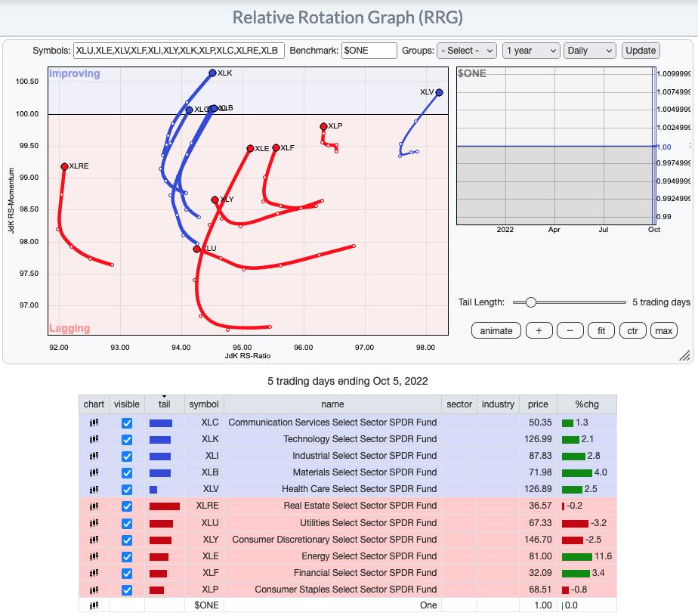698x616 pixels.
Task: Open the Groups Select dropdown
Action: [x=467, y=51]
